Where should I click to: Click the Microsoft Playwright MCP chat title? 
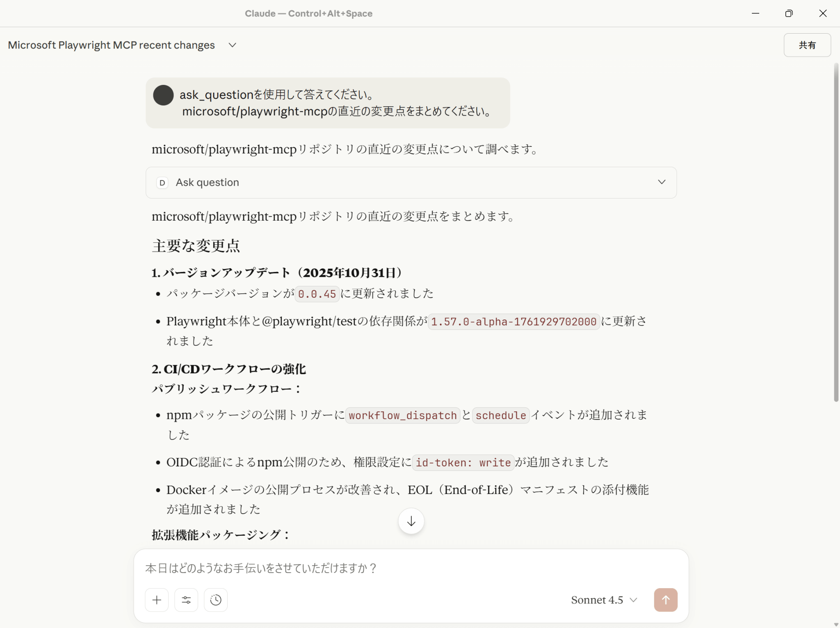112,45
